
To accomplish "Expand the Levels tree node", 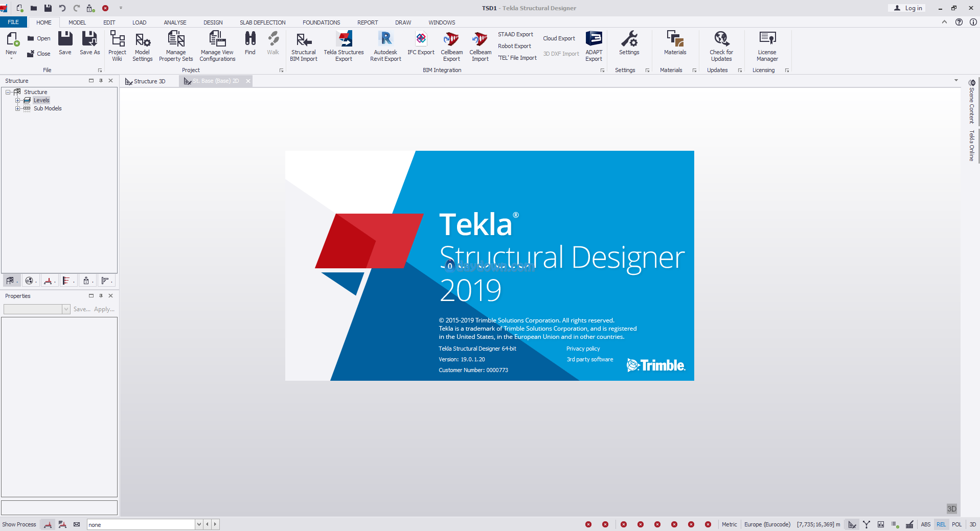I will coord(17,100).
